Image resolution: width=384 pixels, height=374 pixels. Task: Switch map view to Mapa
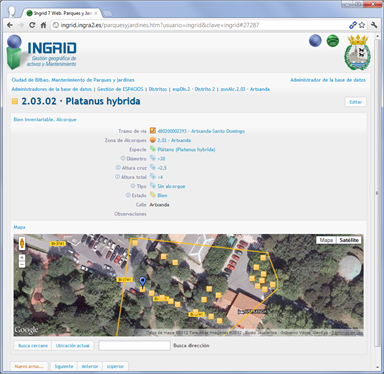pos(326,240)
